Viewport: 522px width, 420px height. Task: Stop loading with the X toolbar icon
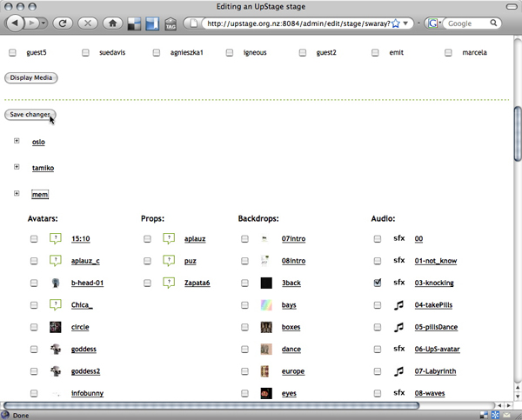point(88,23)
